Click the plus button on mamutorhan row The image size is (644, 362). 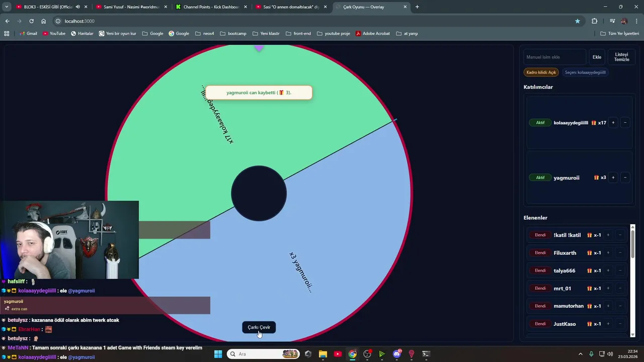(x=608, y=306)
